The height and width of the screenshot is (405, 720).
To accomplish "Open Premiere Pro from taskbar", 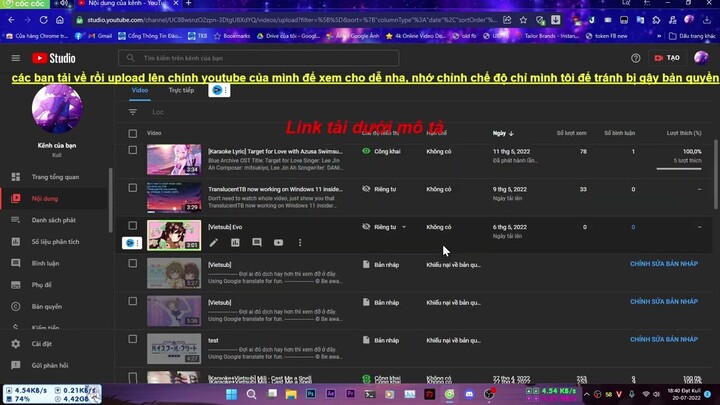I will coord(350,394).
